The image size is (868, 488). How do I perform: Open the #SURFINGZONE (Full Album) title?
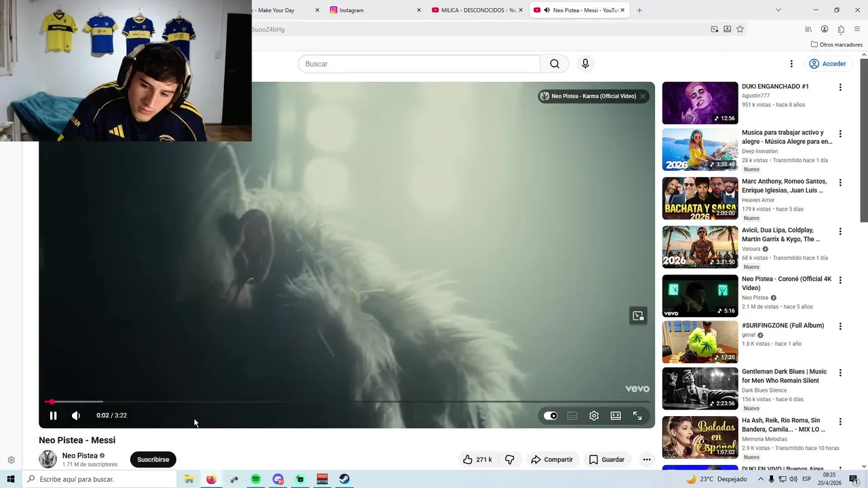pyautogui.click(x=783, y=325)
